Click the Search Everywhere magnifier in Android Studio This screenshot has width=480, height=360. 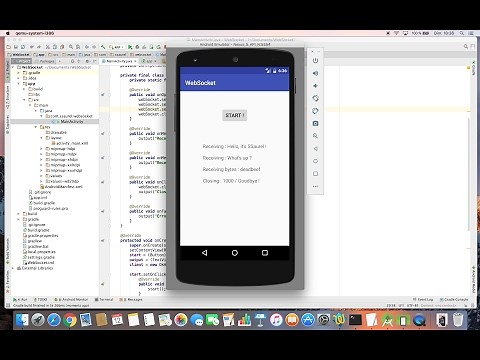(466, 47)
